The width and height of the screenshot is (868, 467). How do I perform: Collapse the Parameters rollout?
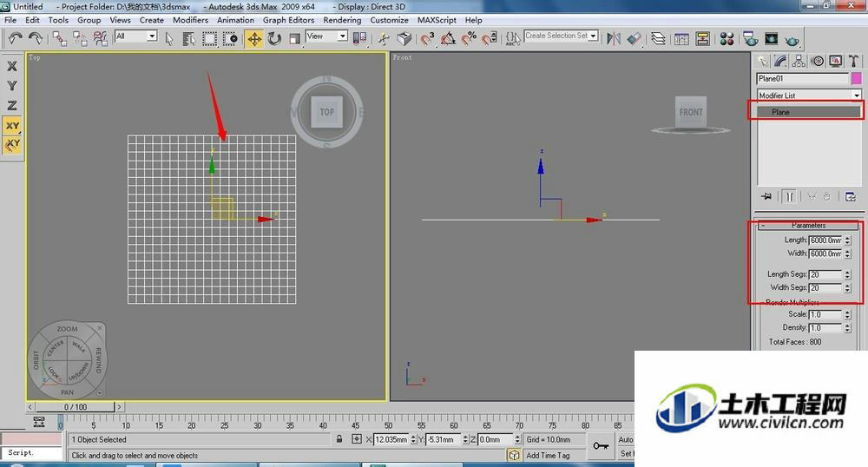(808, 225)
